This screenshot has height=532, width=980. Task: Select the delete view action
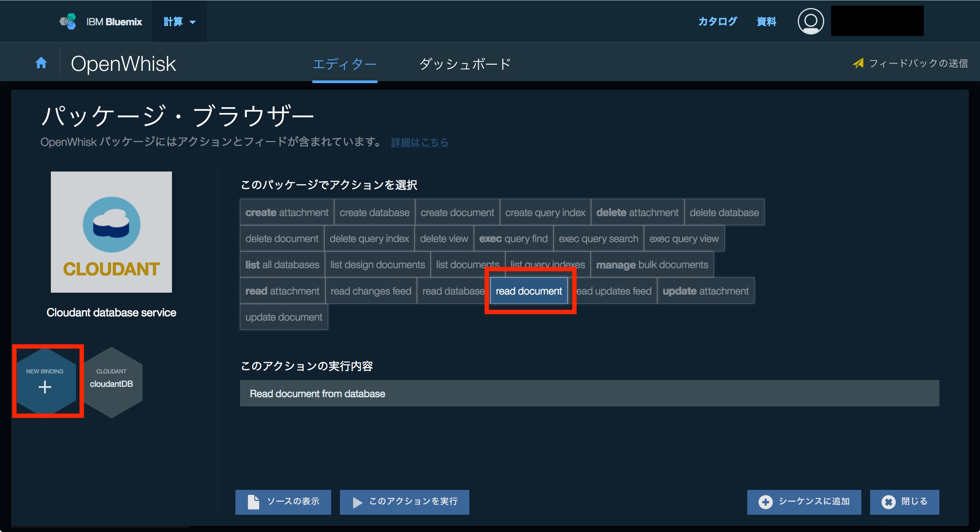[444, 238]
